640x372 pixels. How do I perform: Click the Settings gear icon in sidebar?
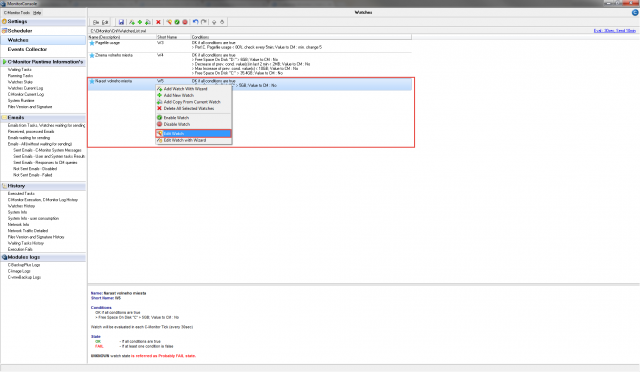(x=4, y=21)
